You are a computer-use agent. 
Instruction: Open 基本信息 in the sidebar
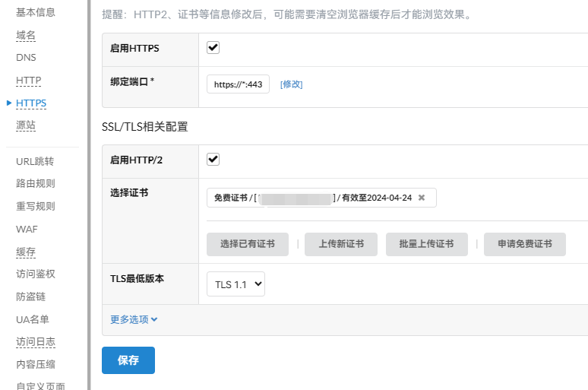tap(36, 12)
